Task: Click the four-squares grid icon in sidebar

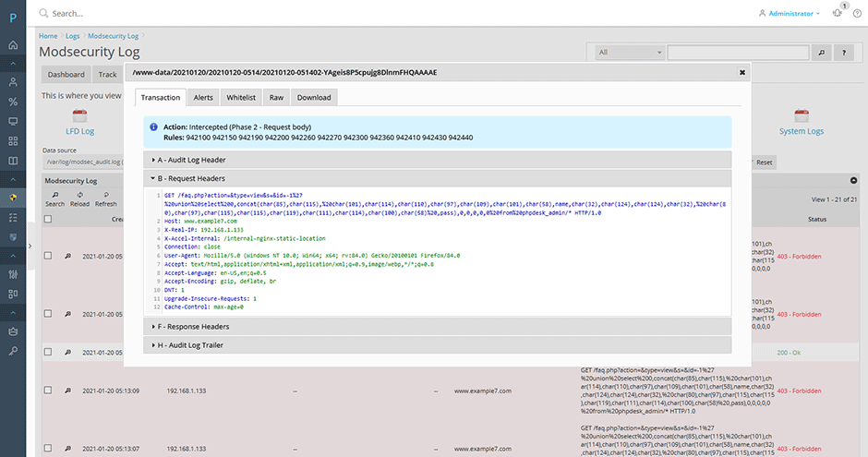Action: (x=13, y=141)
